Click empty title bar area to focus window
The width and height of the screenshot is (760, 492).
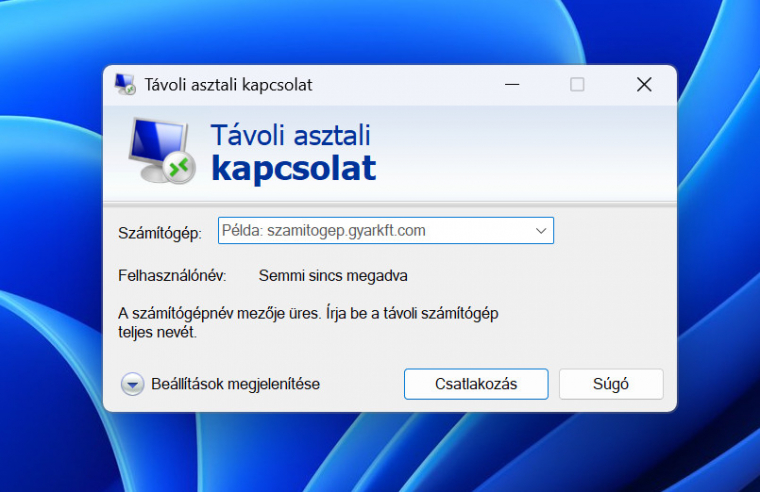pyautogui.click(x=400, y=85)
